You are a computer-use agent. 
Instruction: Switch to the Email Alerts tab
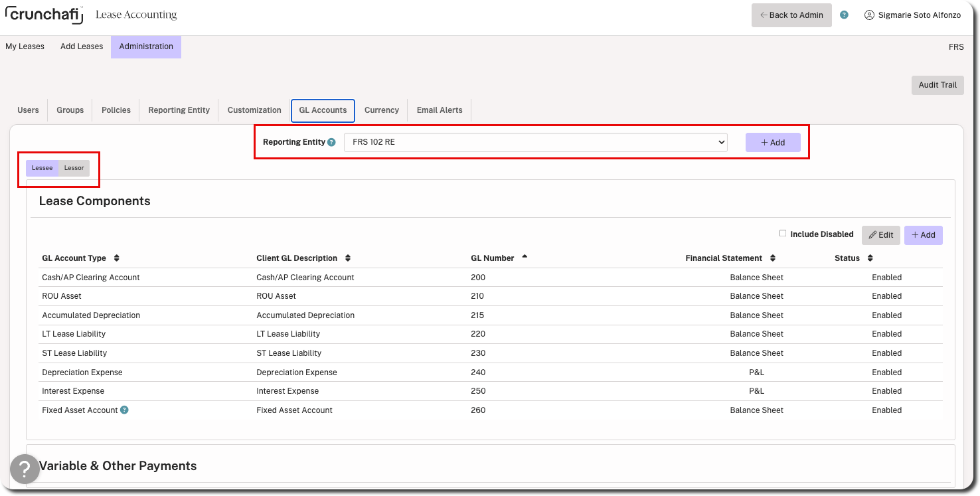[x=440, y=110]
